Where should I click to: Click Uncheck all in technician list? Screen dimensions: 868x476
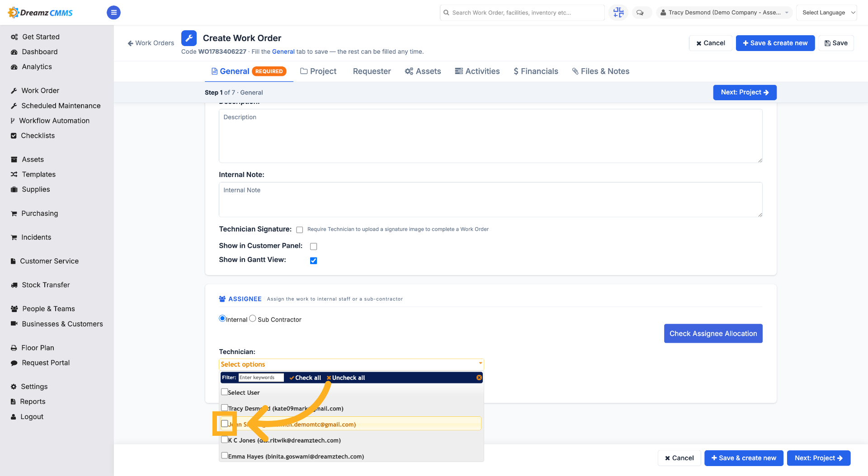click(x=346, y=378)
